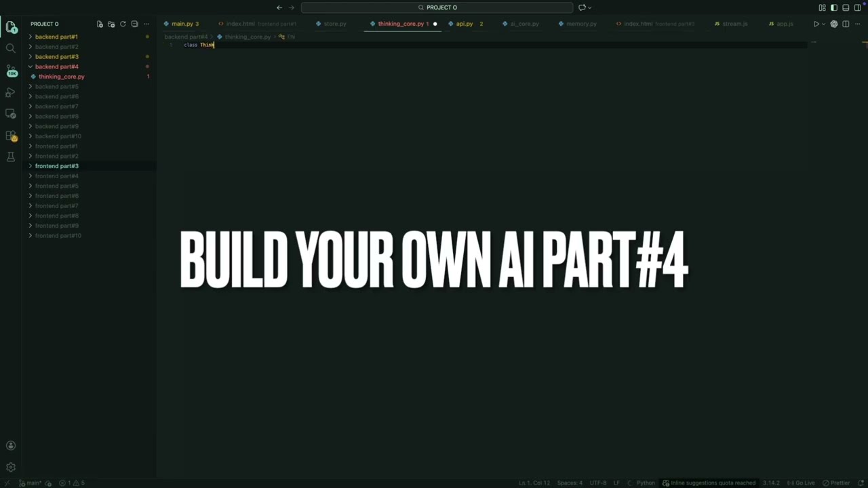The height and width of the screenshot is (488, 868).
Task: Open the Remote Explorer view
Action: (x=11, y=114)
